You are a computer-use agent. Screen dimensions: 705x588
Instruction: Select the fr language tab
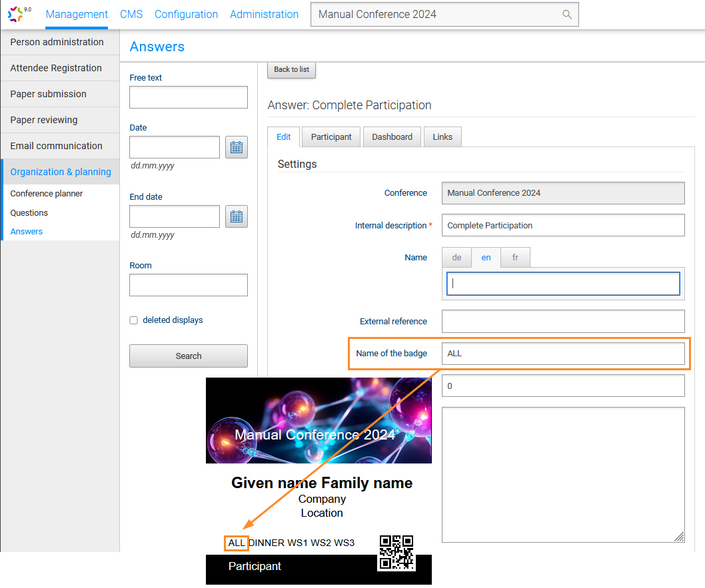tap(515, 257)
